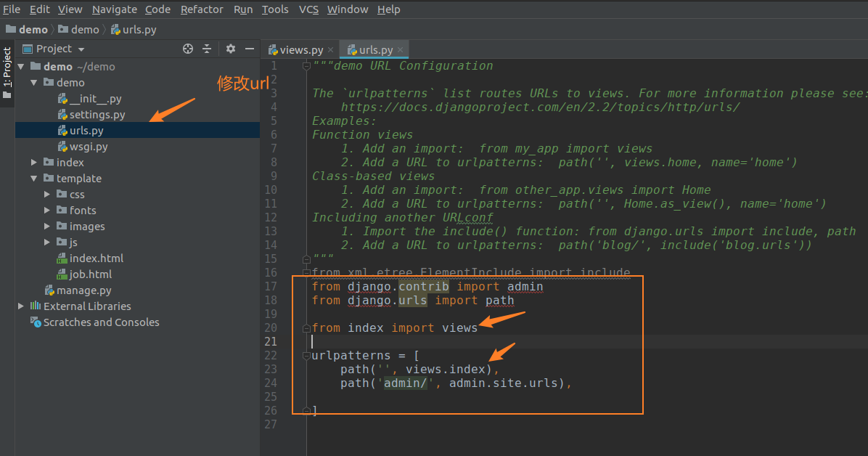
Task: Click the Locate/Scroll from Source target icon
Action: pyautogui.click(x=188, y=49)
